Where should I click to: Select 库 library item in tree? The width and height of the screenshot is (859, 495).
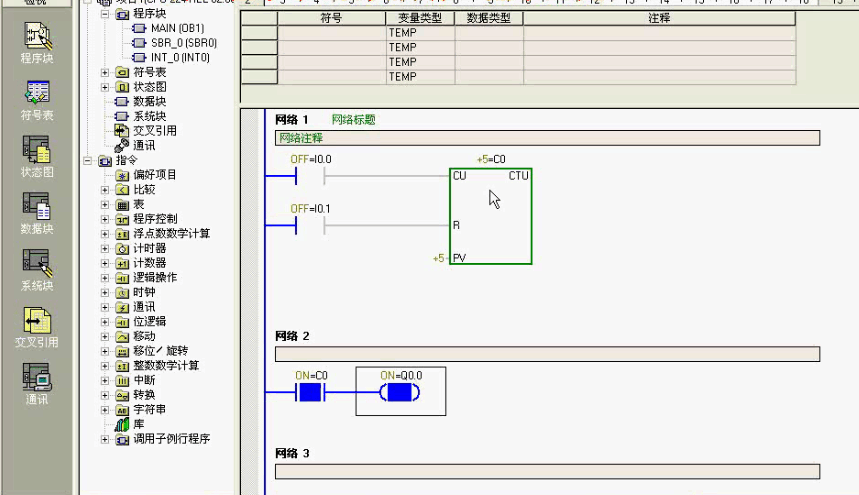coord(139,424)
